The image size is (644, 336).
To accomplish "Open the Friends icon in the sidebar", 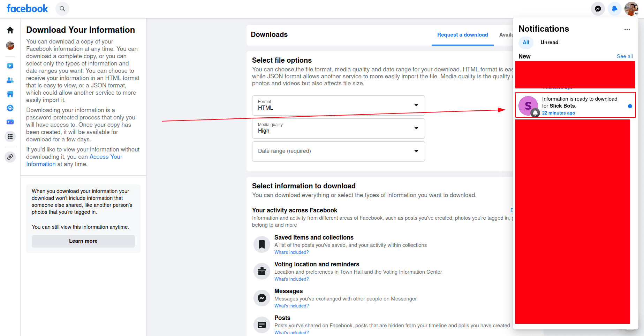I will (10, 80).
